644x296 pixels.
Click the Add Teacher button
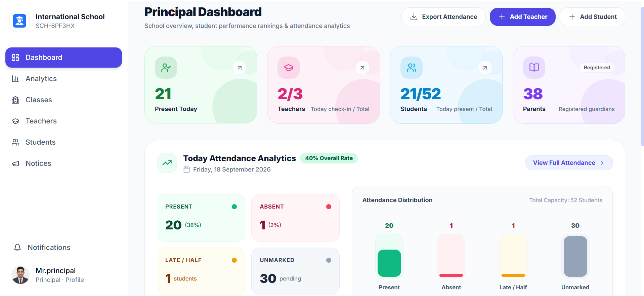[x=522, y=17]
